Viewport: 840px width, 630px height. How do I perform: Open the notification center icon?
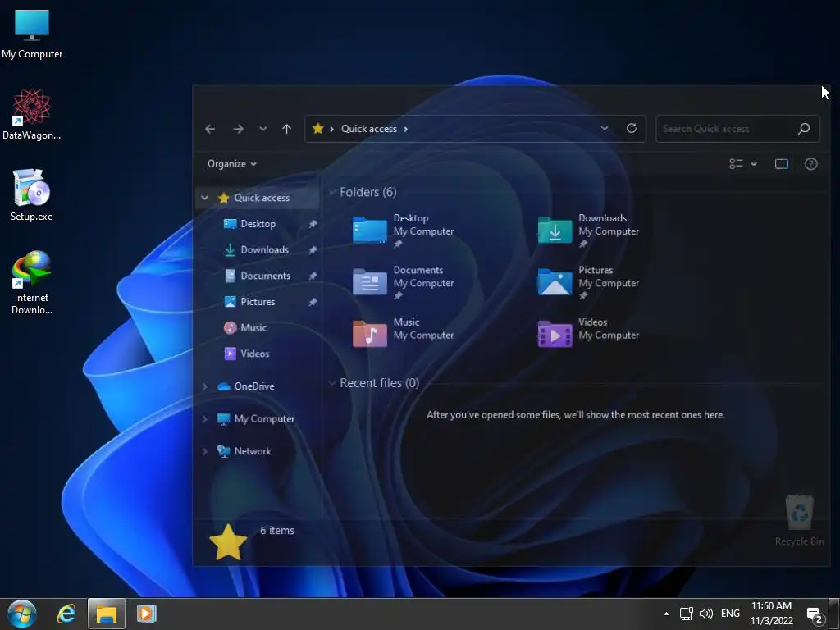(815, 615)
